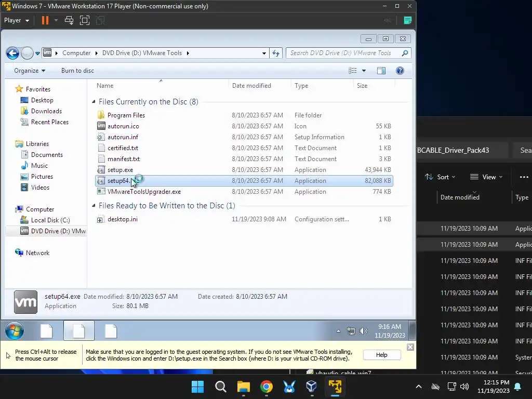Image resolution: width=532 pixels, height=399 pixels.
Task: Open the Windows 7 clock showing 9:16 AM
Action: click(x=390, y=331)
